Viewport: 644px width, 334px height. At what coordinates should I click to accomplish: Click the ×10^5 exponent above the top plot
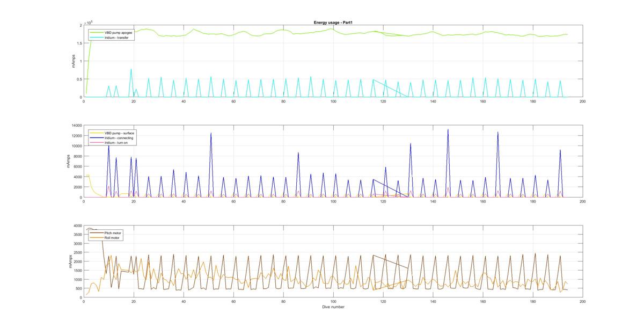(89, 22)
